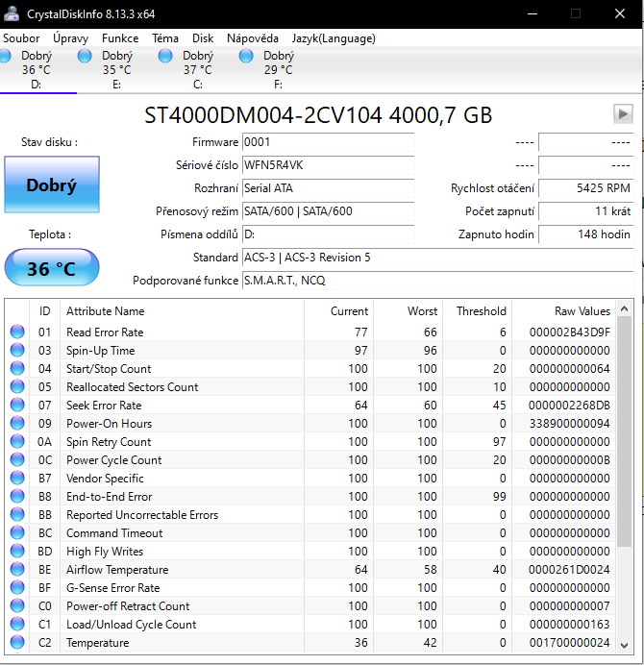Viewport: 644px width, 665px height.
Task: Click the blue status orb for drive F:
Action: [246, 56]
